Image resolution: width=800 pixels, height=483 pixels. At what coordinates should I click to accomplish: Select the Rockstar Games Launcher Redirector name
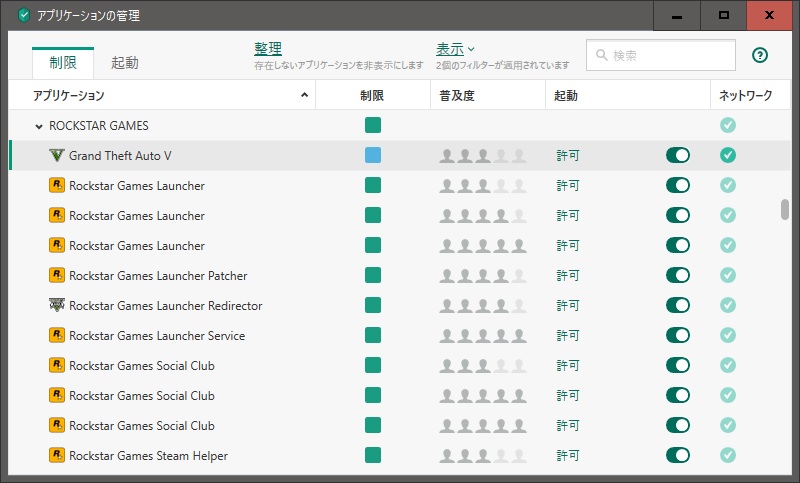[166, 306]
